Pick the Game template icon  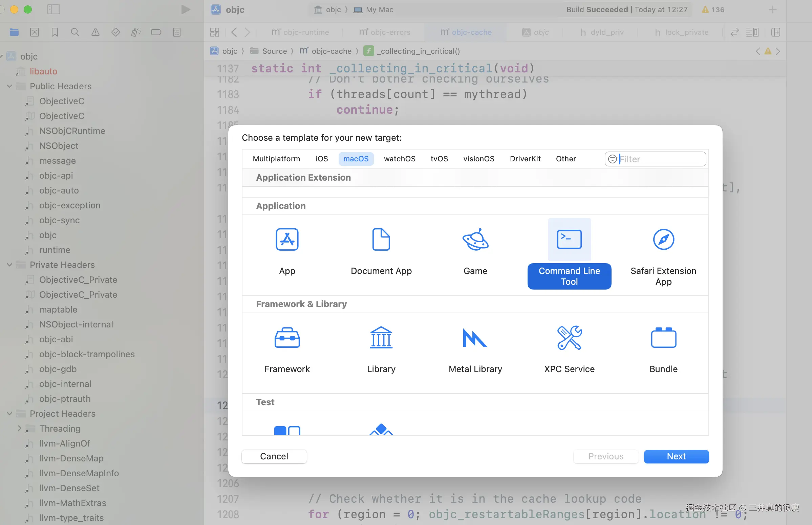tap(475, 239)
